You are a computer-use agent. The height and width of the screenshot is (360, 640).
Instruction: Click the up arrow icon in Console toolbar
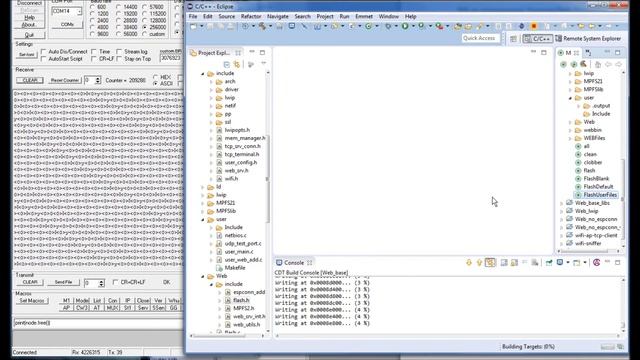(x=479, y=262)
